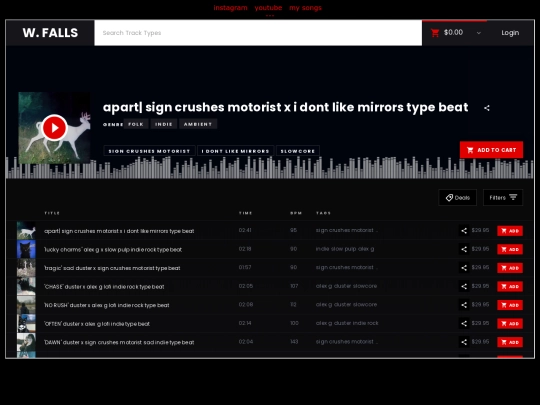Share the 'OFTEN' track row
Screen dimensions: 540x405
coord(464,324)
